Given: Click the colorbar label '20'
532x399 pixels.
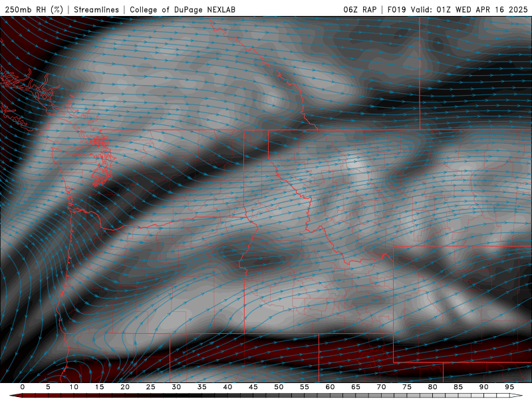Looking at the screenshot, I should tap(125, 387).
